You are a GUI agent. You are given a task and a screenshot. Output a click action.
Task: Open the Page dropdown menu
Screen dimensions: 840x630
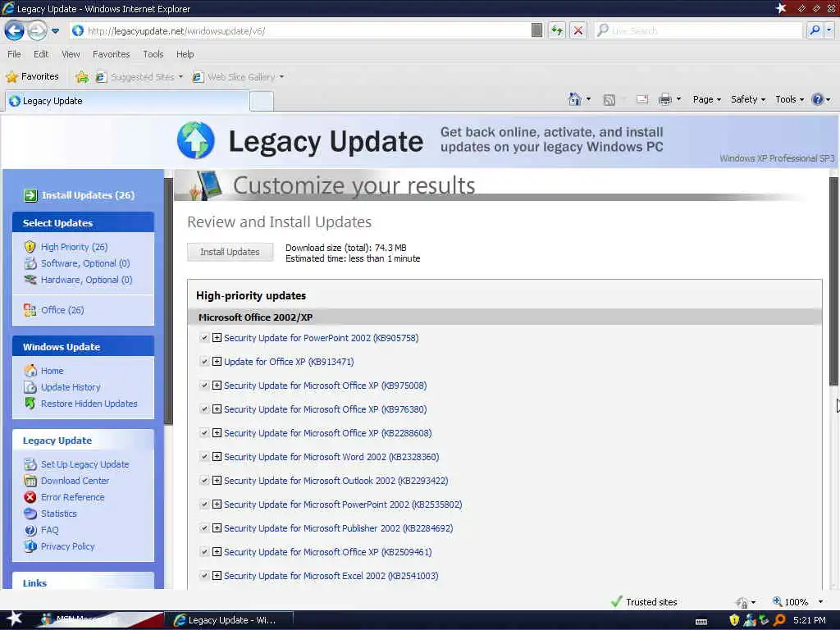(x=706, y=99)
